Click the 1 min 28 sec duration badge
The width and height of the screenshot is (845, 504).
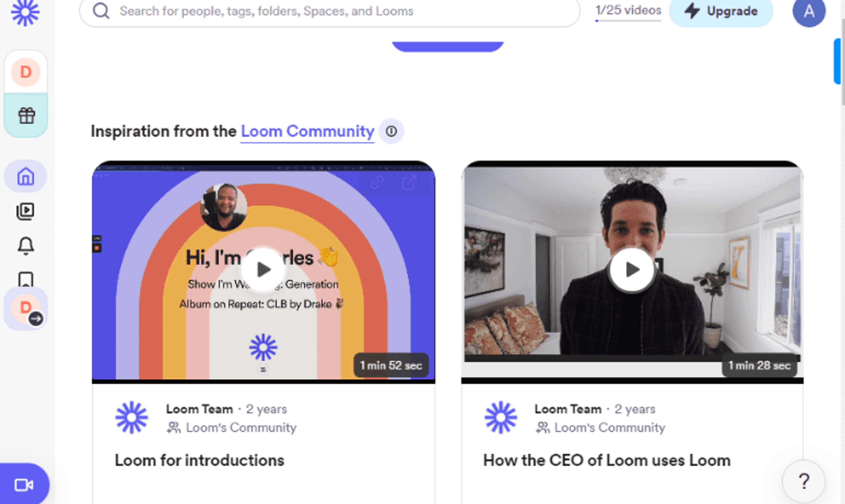pyautogui.click(x=759, y=365)
